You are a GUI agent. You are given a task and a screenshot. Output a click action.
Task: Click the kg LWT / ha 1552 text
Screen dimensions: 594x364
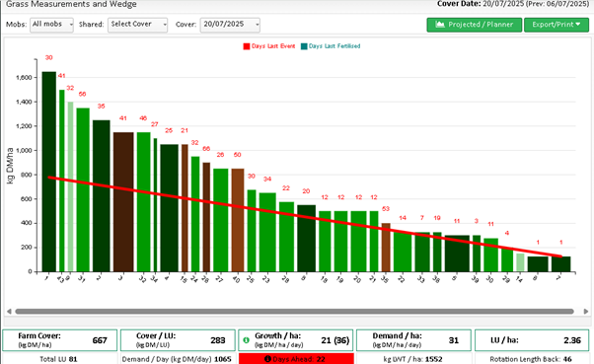tap(412, 359)
